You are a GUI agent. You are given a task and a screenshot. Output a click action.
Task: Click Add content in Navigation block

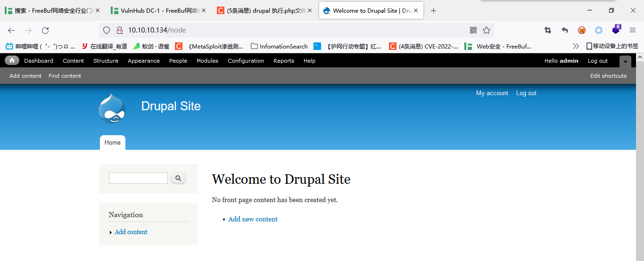click(x=131, y=232)
